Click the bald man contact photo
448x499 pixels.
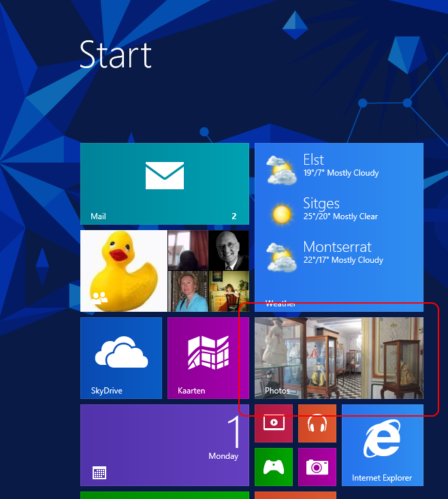point(228,250)
